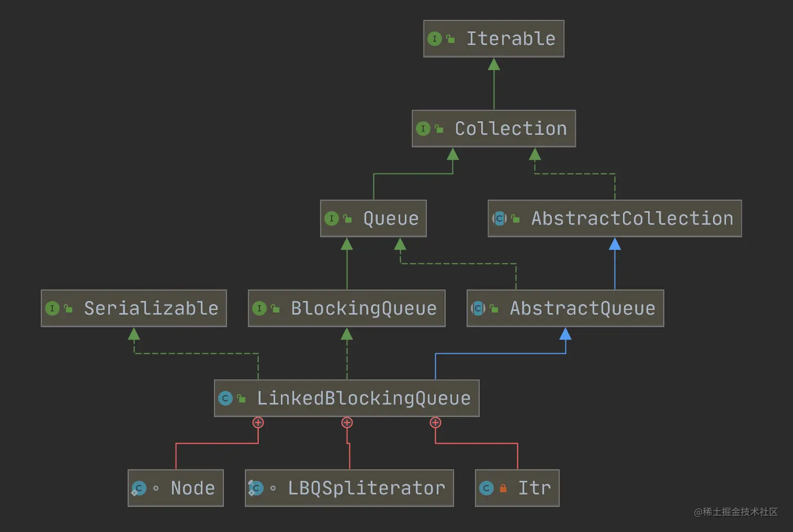793x532 pixels.
Task: Select the class icon beside LinkedBlockingQueue
Action: pyautogui.click(x=226, y=398)
